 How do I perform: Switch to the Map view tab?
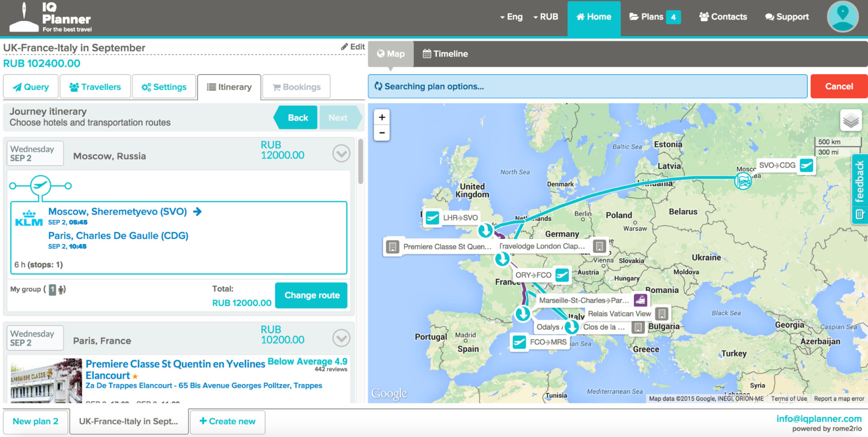click(391, 54)
